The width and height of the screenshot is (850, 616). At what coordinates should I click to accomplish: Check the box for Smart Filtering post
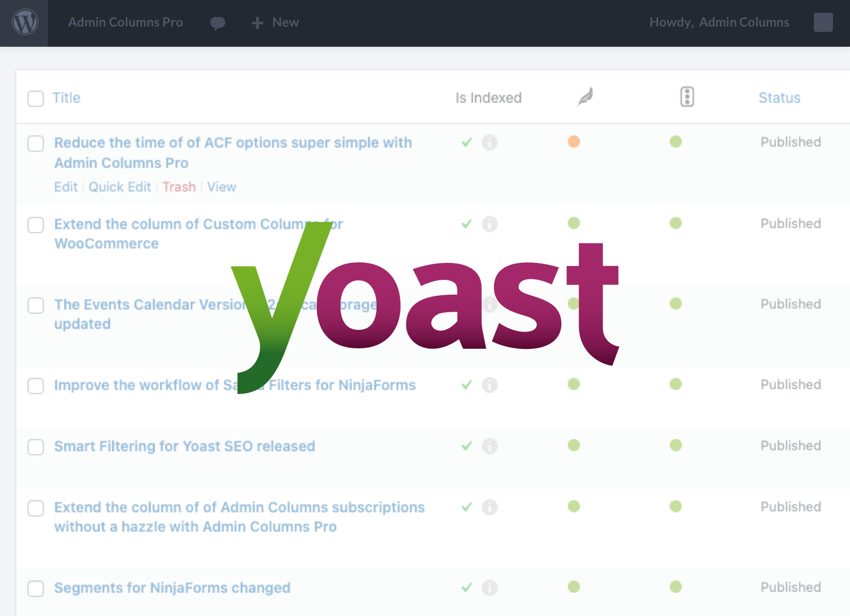click(36, 447)
